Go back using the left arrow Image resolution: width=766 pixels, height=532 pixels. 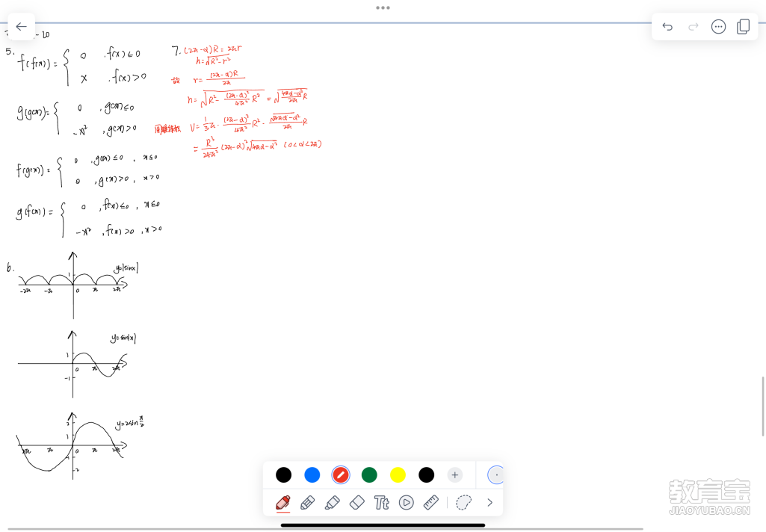coord(21,27)
